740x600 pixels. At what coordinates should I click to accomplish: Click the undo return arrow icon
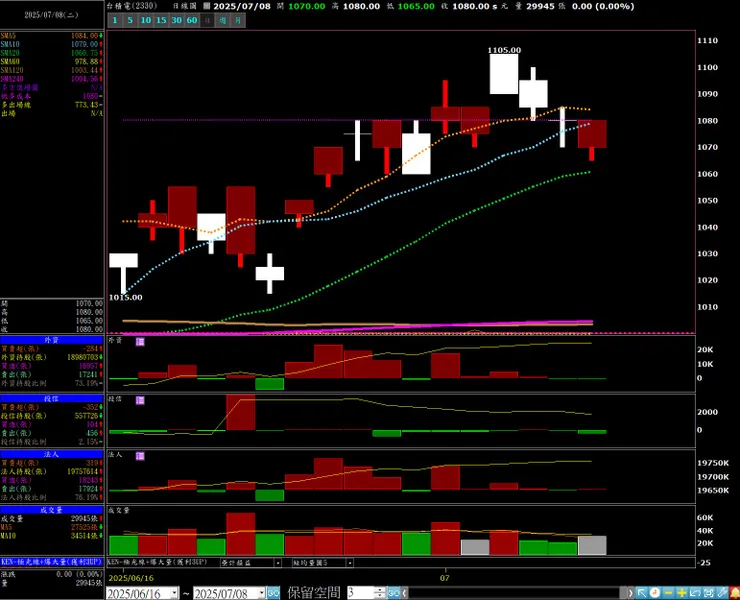[x=695, y=593]
